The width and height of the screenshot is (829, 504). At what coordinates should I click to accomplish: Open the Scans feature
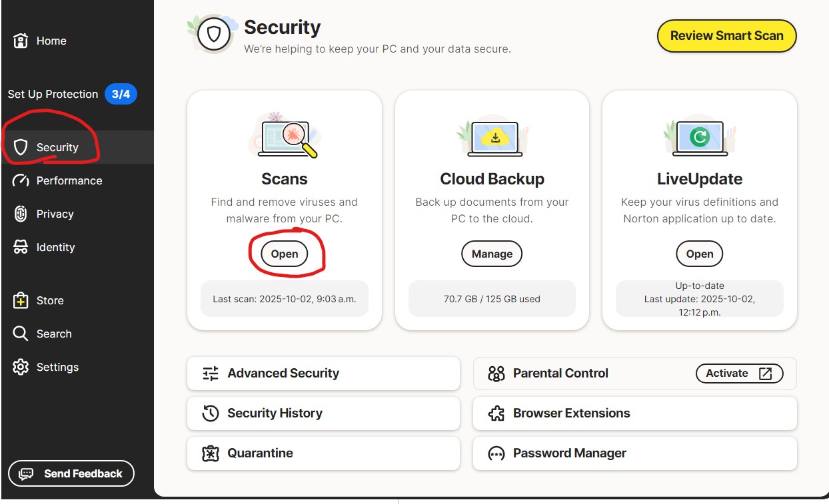tap(285, 254)
